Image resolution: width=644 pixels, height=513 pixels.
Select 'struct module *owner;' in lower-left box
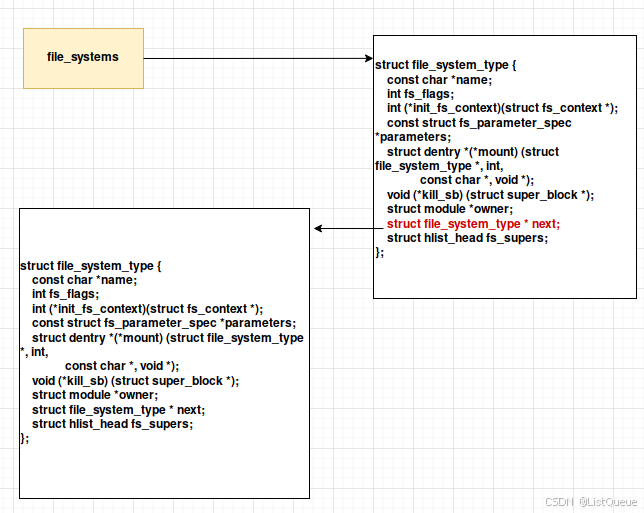(x=95, y=395)
